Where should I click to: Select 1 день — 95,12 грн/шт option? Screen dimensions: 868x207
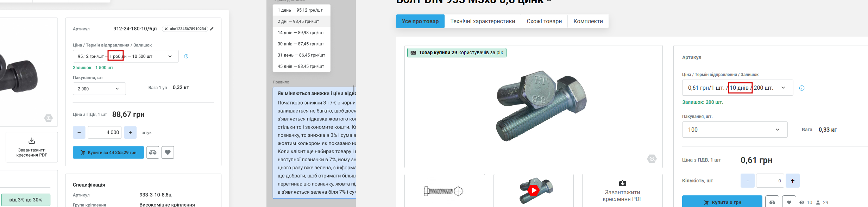[301, 10]
